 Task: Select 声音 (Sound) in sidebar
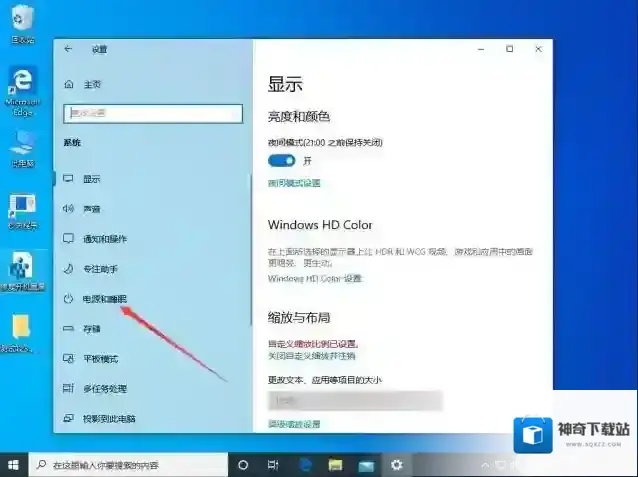pyautogui.click(x=91, y=209)
